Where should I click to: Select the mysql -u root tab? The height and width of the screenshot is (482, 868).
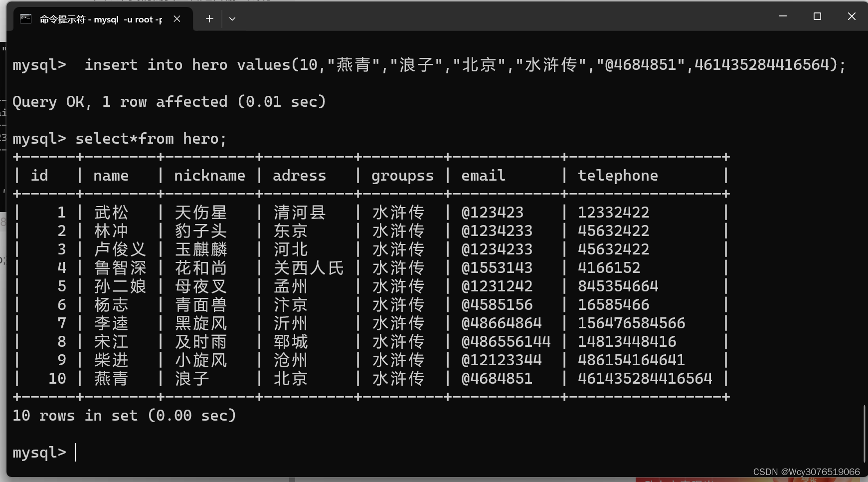click(102, 19)
